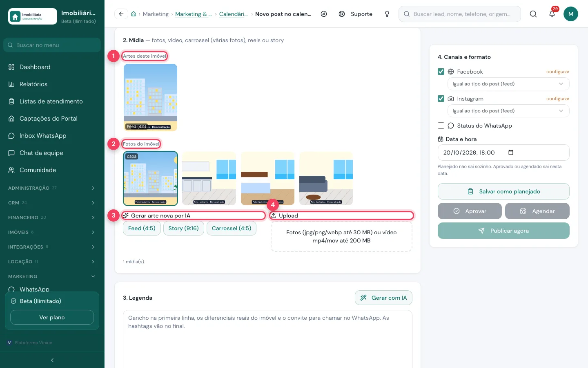The height and width of the screenshot is (368, 588).
Task: Choose Feed (4:5) art format
Action: click(142, 228)
